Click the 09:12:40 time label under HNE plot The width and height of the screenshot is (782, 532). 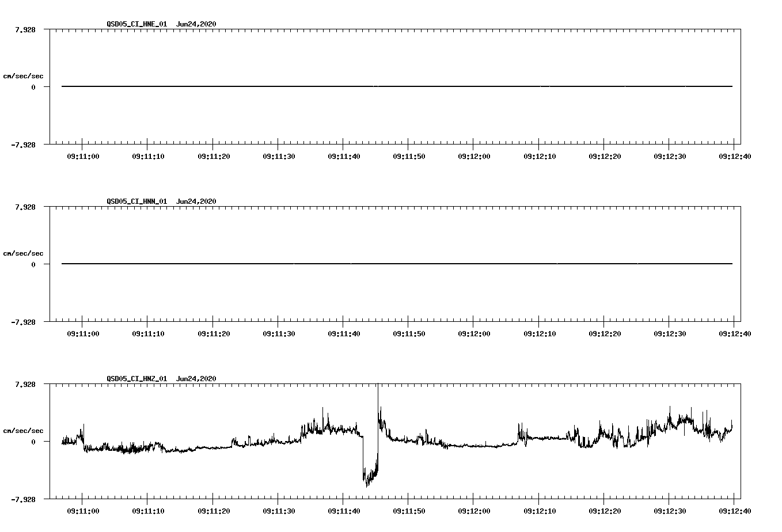pos(735,156)
